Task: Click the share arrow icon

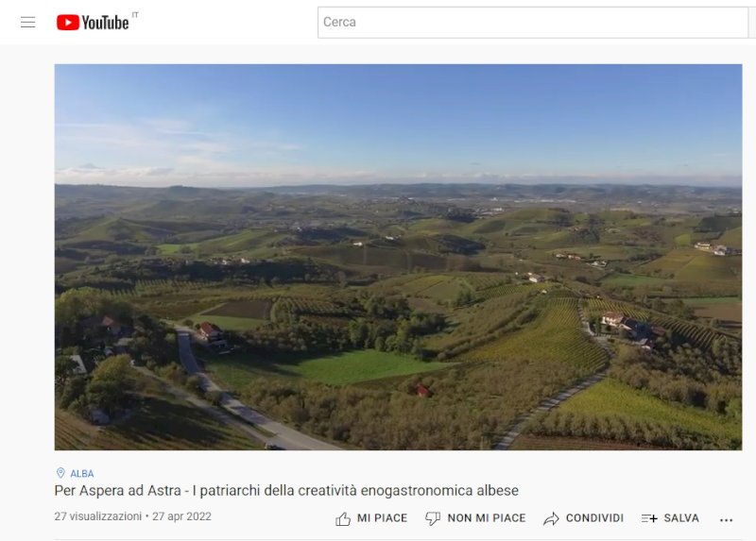Action: pyautogui.click(x=551, y=518)
